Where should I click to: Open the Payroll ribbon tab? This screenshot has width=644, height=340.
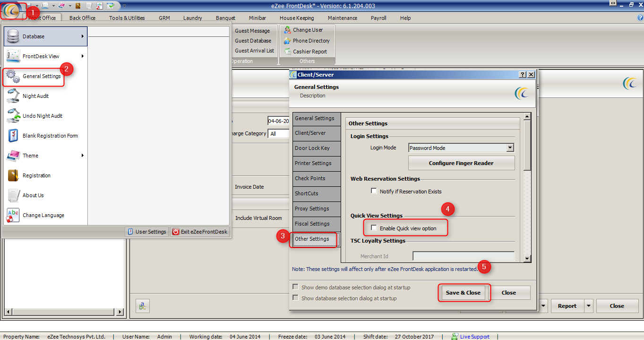tap(378, 18)
